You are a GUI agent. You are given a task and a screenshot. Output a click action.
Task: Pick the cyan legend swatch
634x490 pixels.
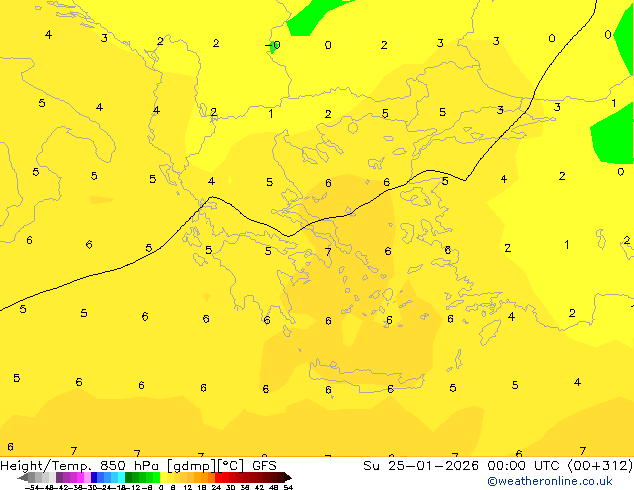tap(121, 477)
